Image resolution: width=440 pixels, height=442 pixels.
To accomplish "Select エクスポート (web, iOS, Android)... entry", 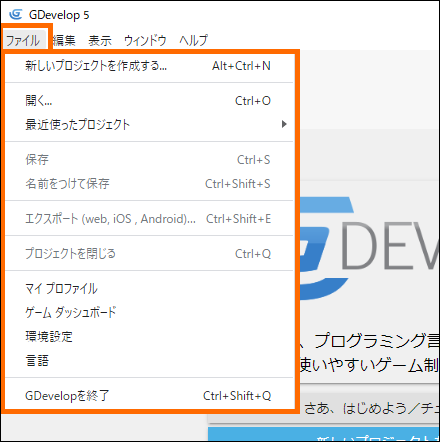I will (149, 219).
